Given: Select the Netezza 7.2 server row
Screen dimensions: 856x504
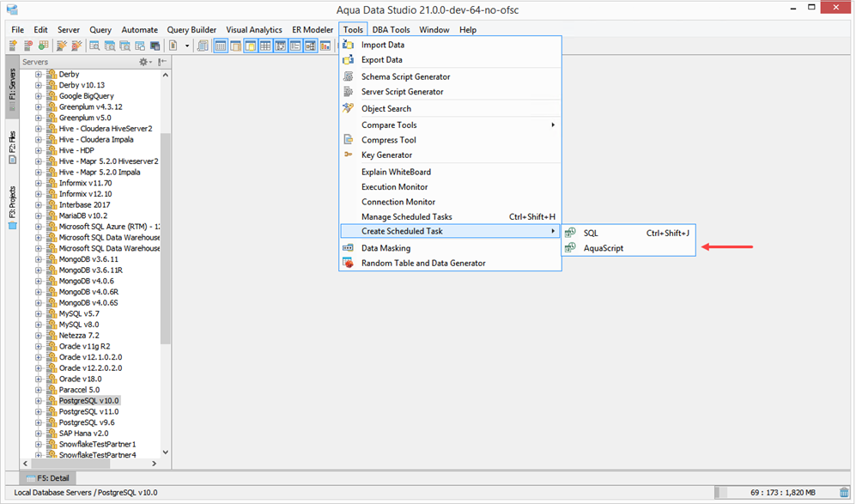Looking at the screenshot, I should pyautogui.click(x=79, y=336).
